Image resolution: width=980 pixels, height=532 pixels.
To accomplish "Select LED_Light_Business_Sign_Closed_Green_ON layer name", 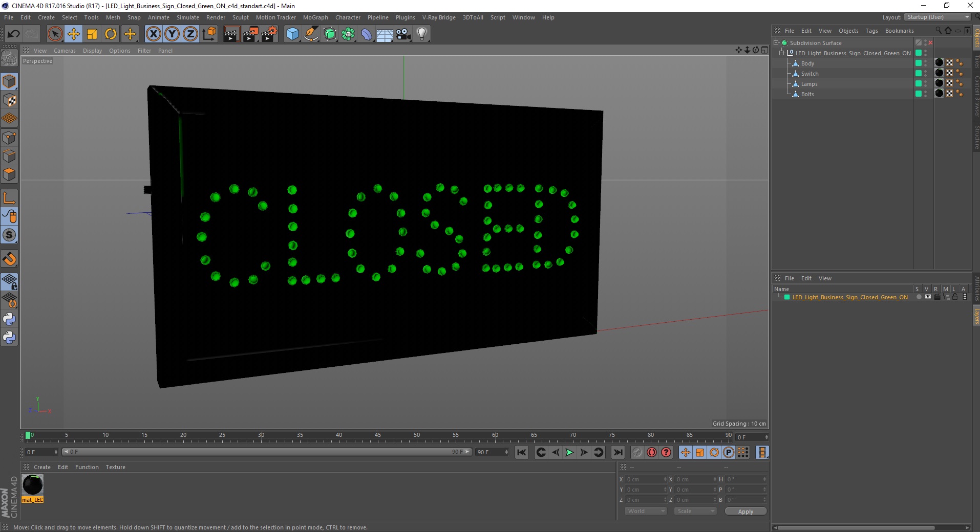I will [850, 297].
